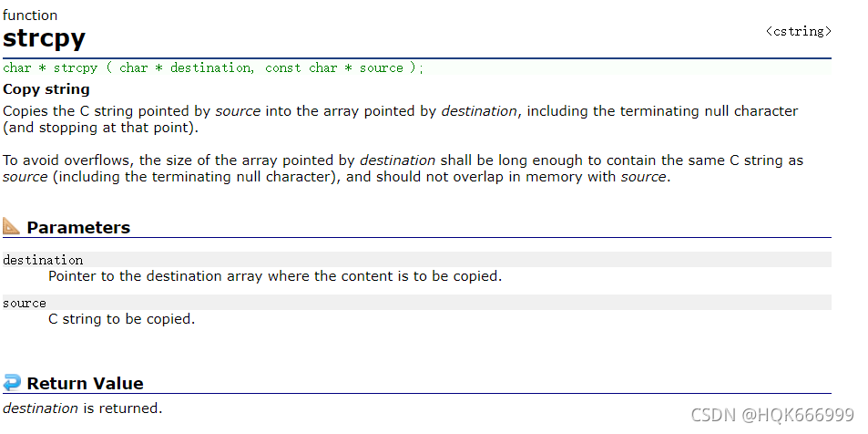Click the source parameter name row
The image size is (868, 434).
coord(417,303)
